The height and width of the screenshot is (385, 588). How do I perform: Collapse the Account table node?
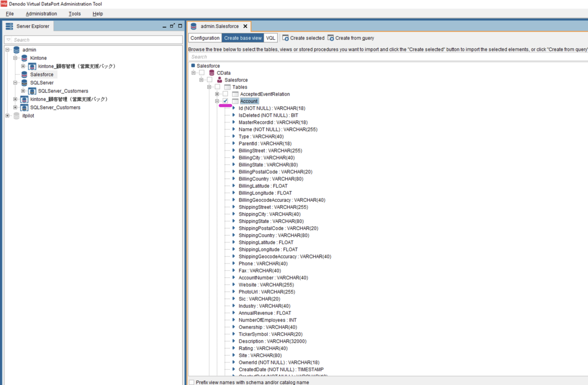[x=217, y=101]
